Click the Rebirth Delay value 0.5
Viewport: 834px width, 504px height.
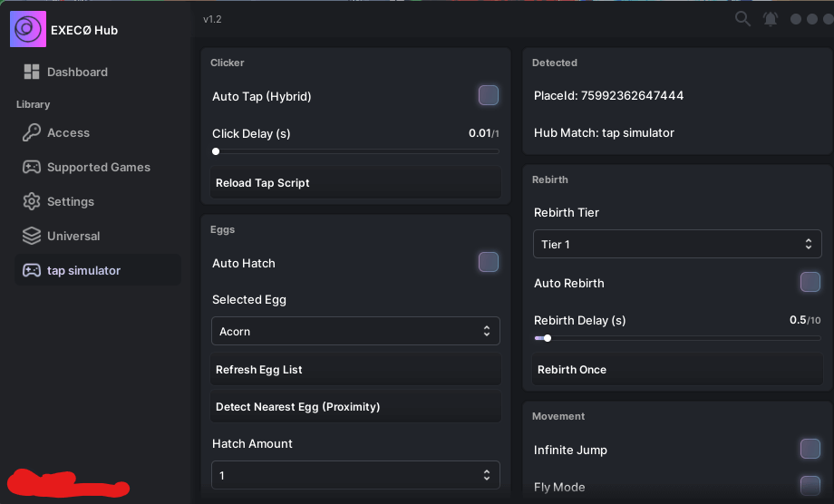(798, 320)
